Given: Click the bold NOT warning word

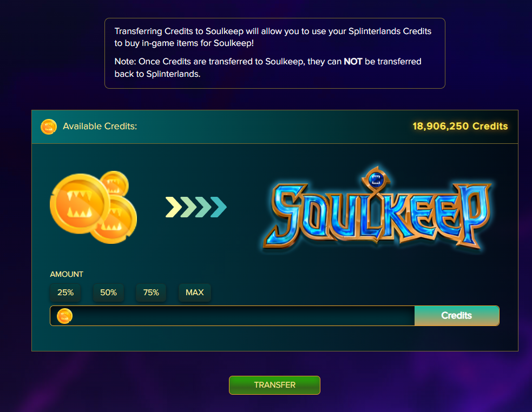Looking at the screenshot, I should (353, 62).
